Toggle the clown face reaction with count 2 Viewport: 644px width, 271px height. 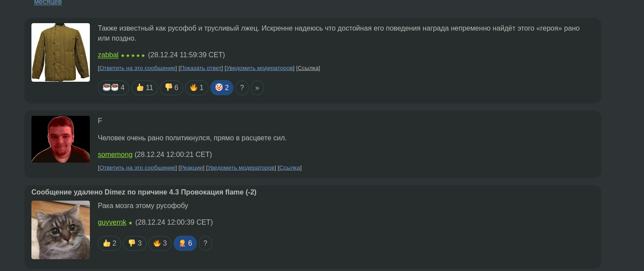tap(222, 88)
